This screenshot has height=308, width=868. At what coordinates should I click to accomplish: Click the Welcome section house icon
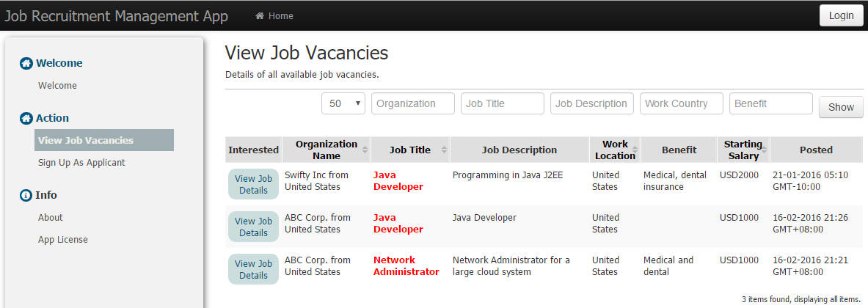[x=26, y=63]
